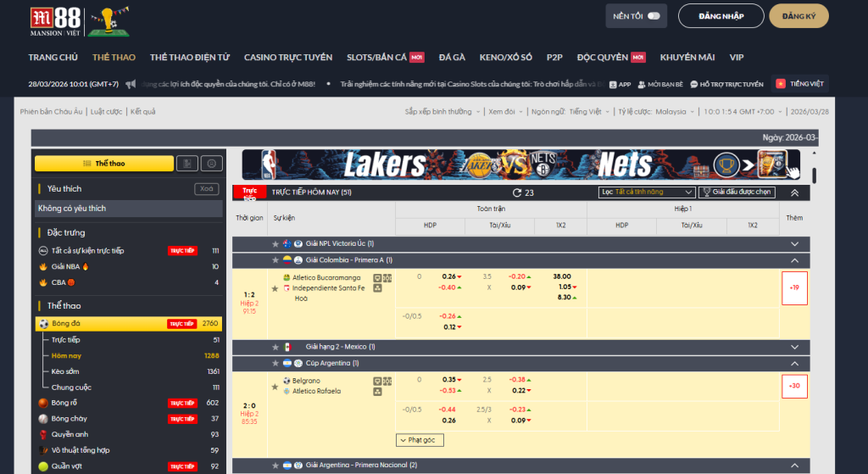Click the Giải đấu được chọn button
The image size is (868, 474).
coord(737,192)
